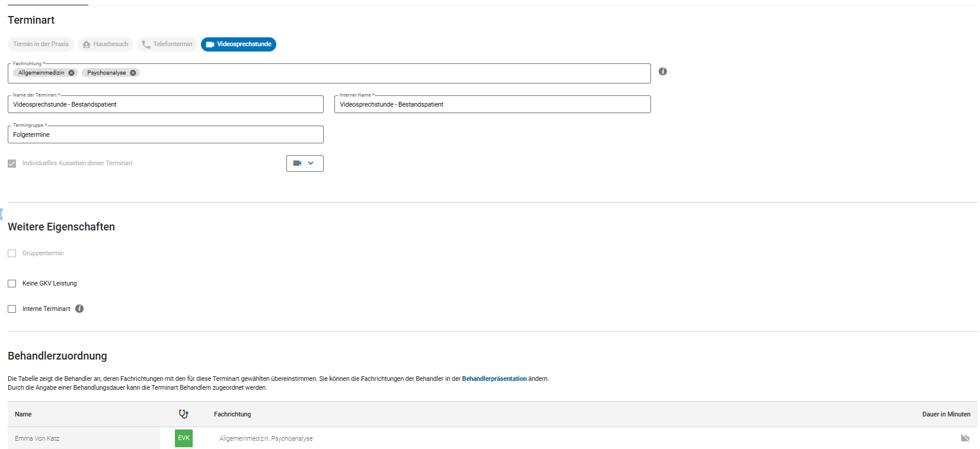
Task: Open the Behandlerpräsentation link
Action: click(x=494, y=379)
